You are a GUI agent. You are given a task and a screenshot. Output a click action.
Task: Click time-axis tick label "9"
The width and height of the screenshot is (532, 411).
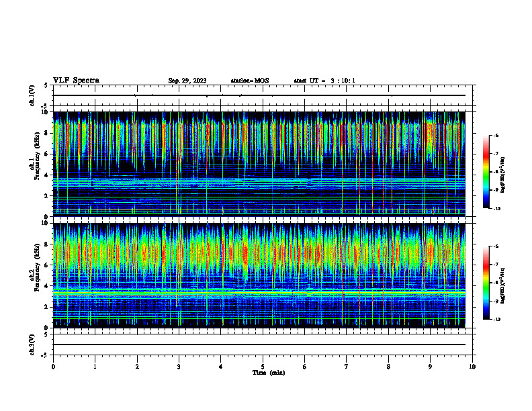tap(430, 367)
